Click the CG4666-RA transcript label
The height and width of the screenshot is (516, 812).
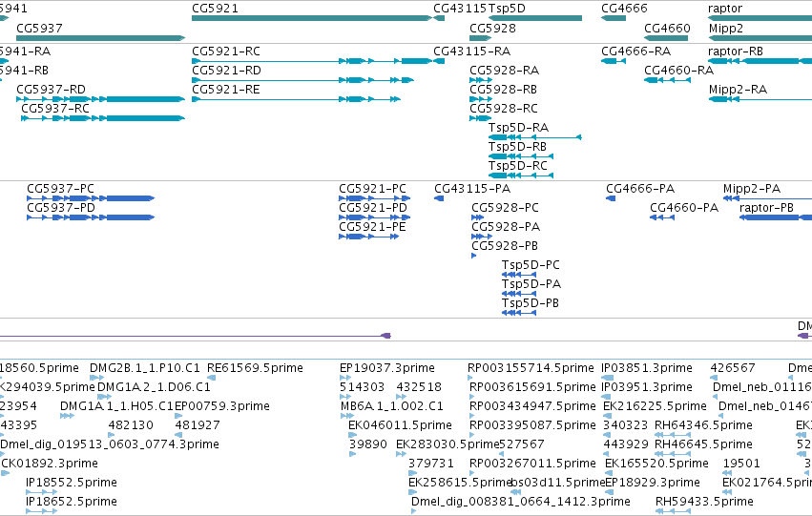[x=635, y=52]
